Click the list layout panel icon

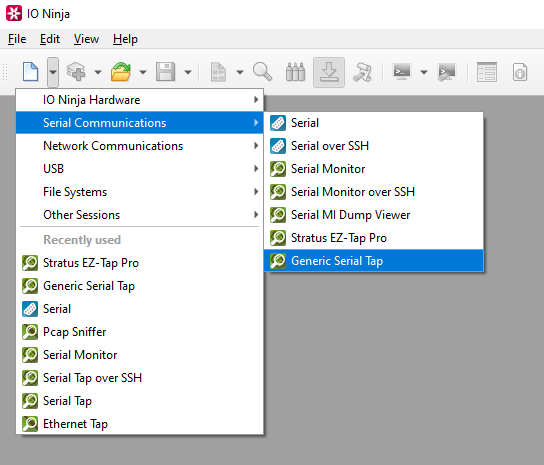click(486, 72)
